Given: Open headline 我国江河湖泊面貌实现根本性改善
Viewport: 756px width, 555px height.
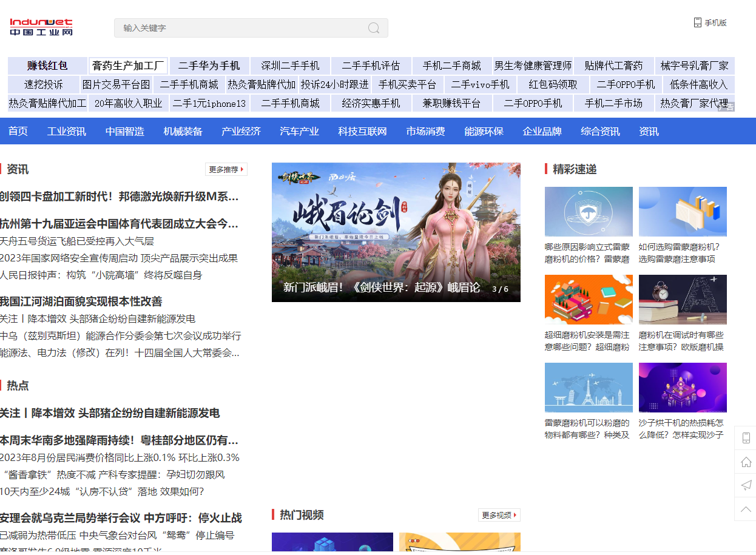Looking at the screenshot, I should click(x=81, y=301).
